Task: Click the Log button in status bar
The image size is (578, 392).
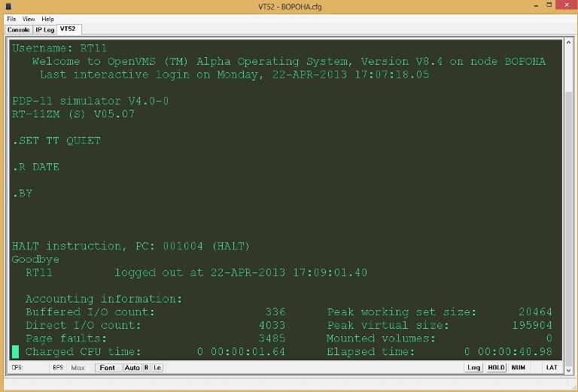Action: click(473, 368)
